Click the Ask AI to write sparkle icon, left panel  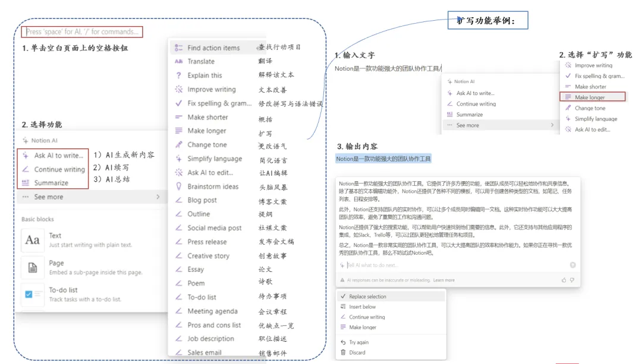pos(26,156)
